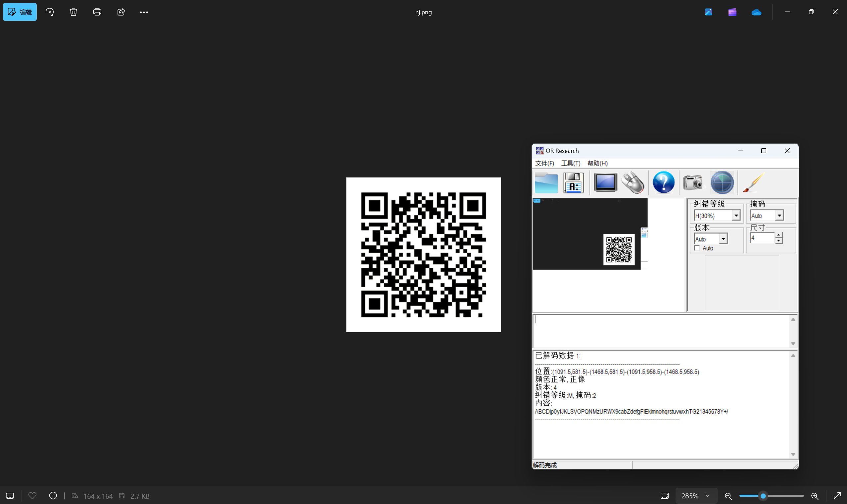
Task: Click the open folder icon in QR Research
Action: (x=546, y=183)
